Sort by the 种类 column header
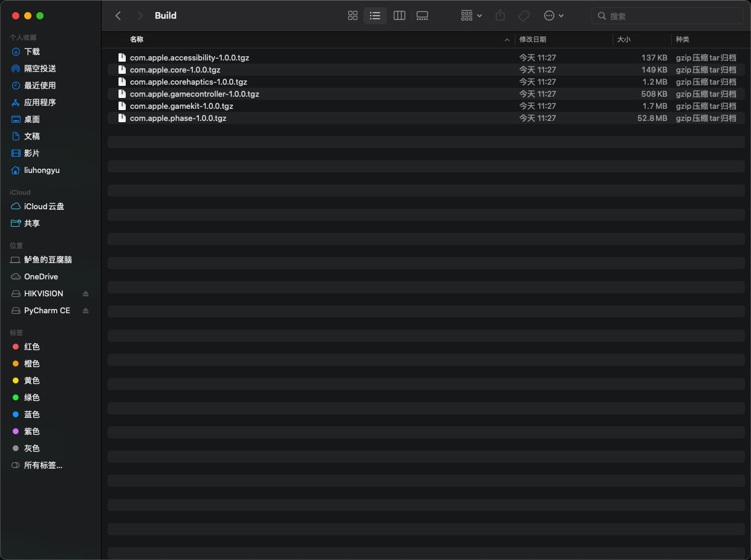Screen dimensions: 751x560 (683, 39)
